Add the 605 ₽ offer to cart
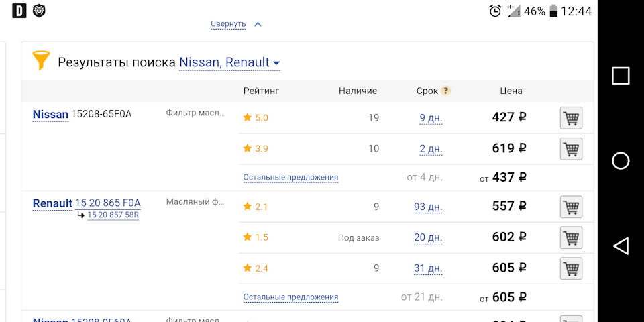 click(x=571, y=268)
